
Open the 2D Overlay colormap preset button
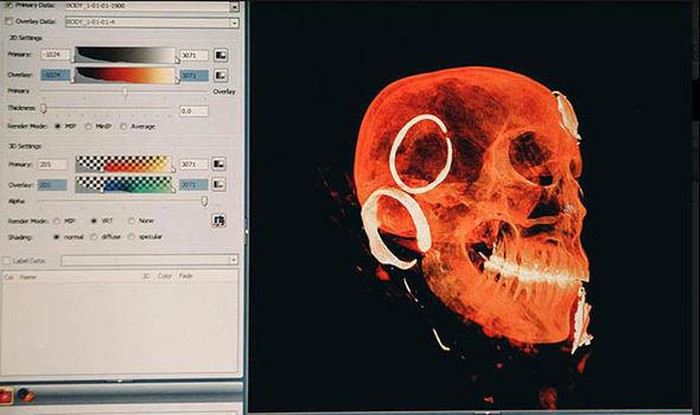click(x=221, y=75)
